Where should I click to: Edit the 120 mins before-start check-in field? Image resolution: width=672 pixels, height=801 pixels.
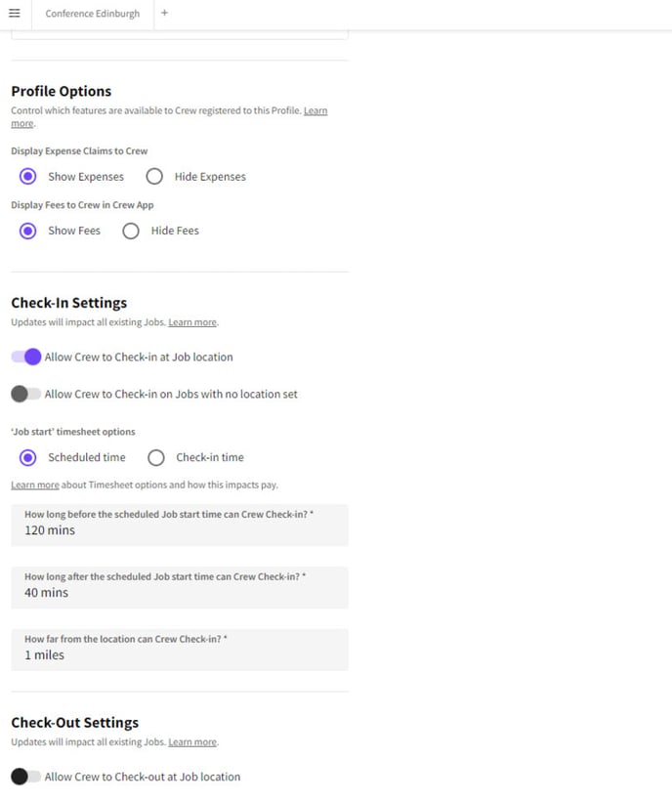[180, 526]
